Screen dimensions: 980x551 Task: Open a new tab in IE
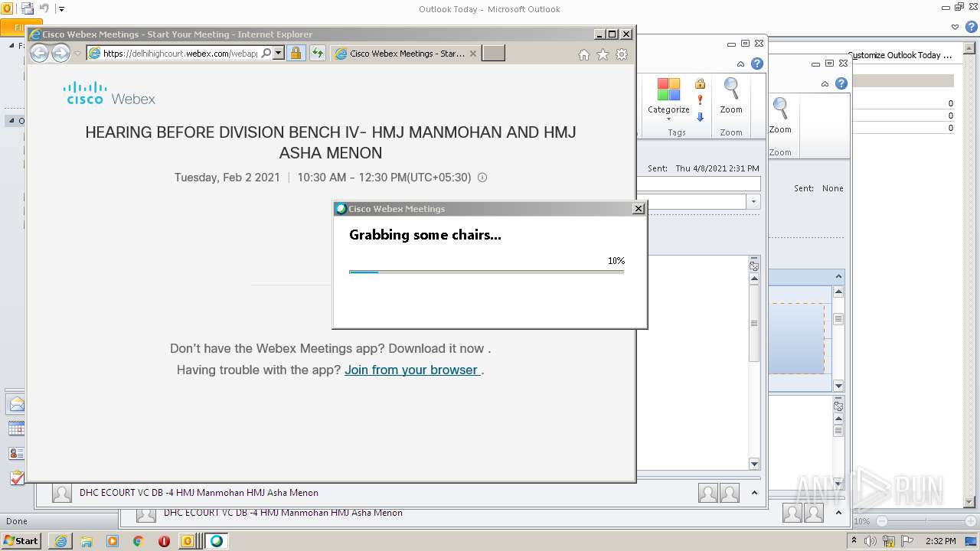click(x=493, y=53)
